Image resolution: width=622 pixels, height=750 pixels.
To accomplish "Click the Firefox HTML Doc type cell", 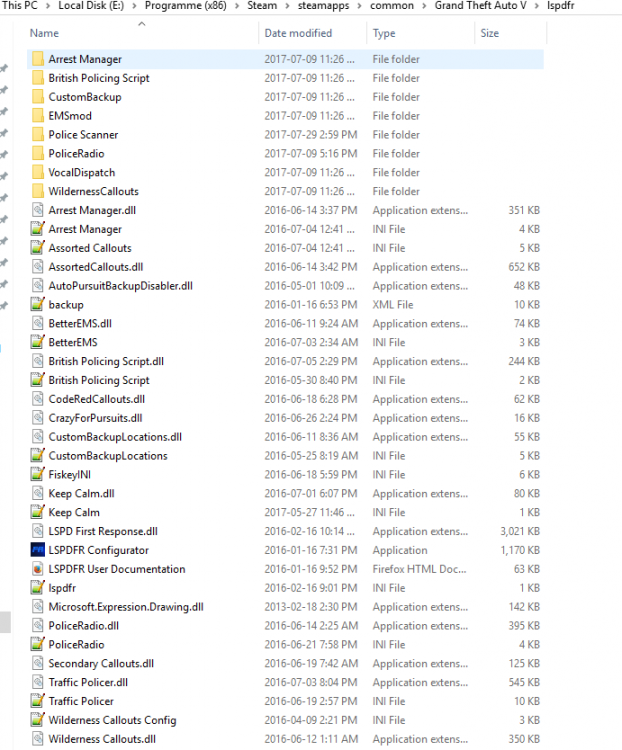I will click(x=419, y=569).
